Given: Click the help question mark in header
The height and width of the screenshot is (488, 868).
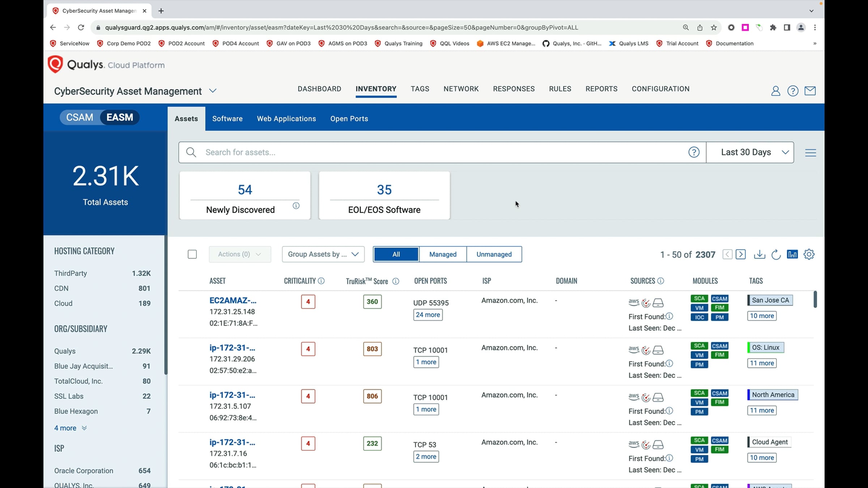Looking at the screenshot, I should point(792,91).
